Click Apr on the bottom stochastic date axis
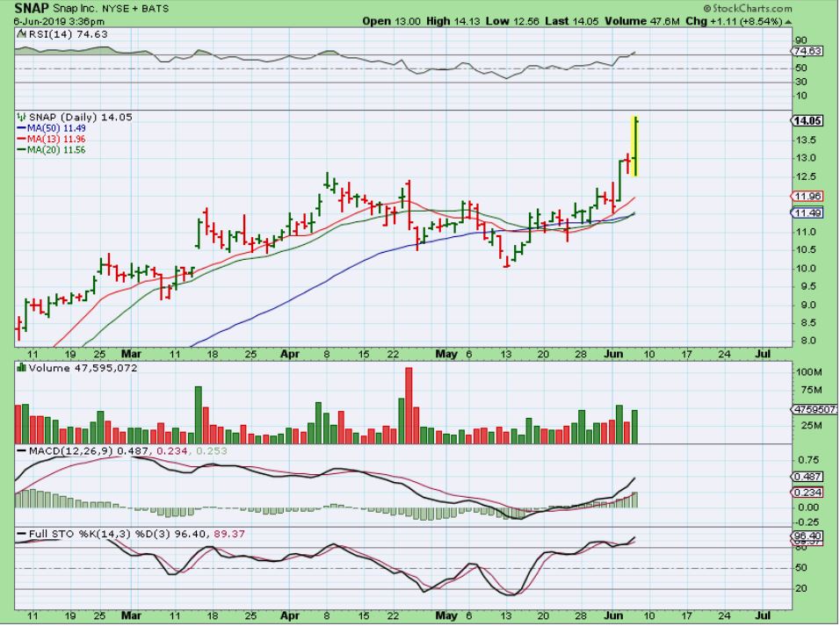 pos(290,615)
